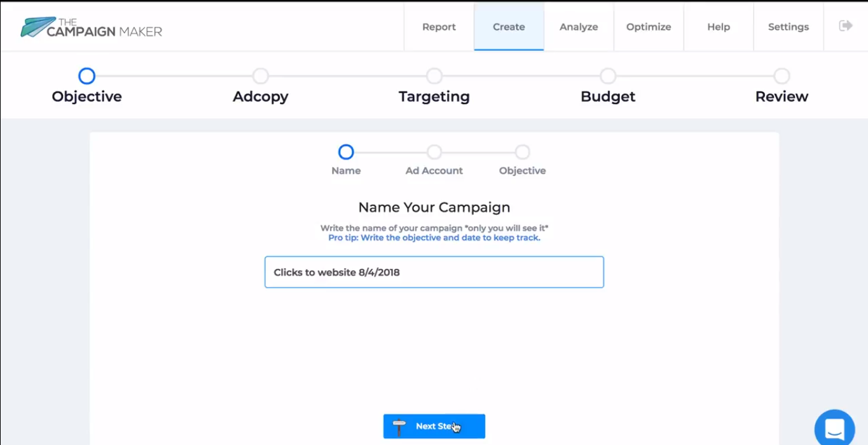Select the Budget step circle
Screen dimensions: 868x445
pyautogui.click(x=608, y=76)
